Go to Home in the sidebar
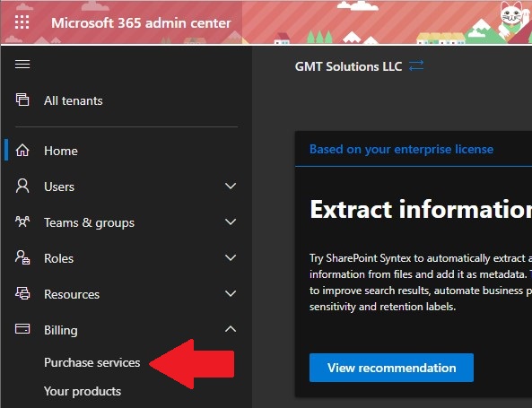The height and width of the screenshot is (408, 532). (61, 151)
